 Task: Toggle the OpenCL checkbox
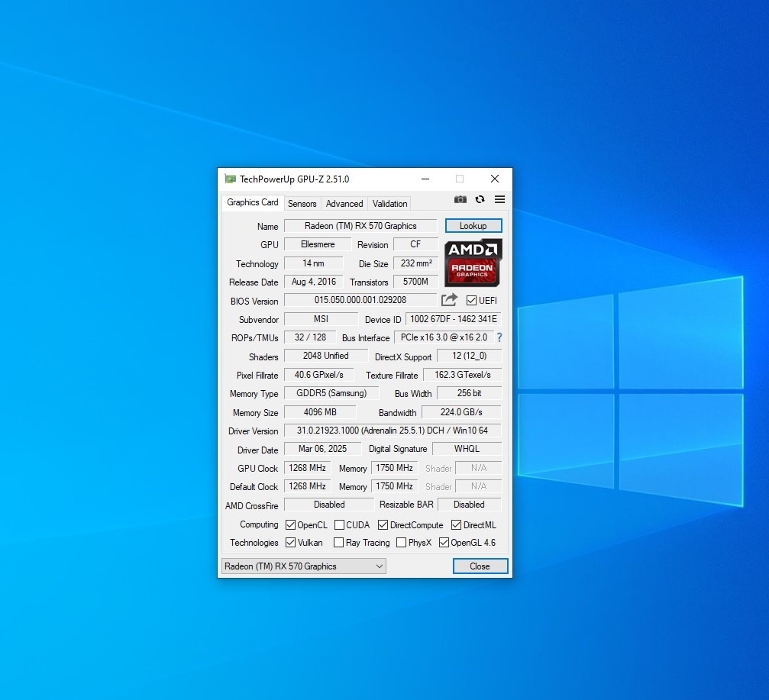pos(290,525)
